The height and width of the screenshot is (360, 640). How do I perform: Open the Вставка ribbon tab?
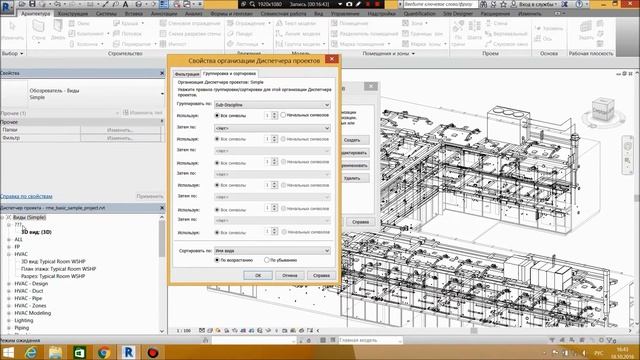tap(134, 13)
